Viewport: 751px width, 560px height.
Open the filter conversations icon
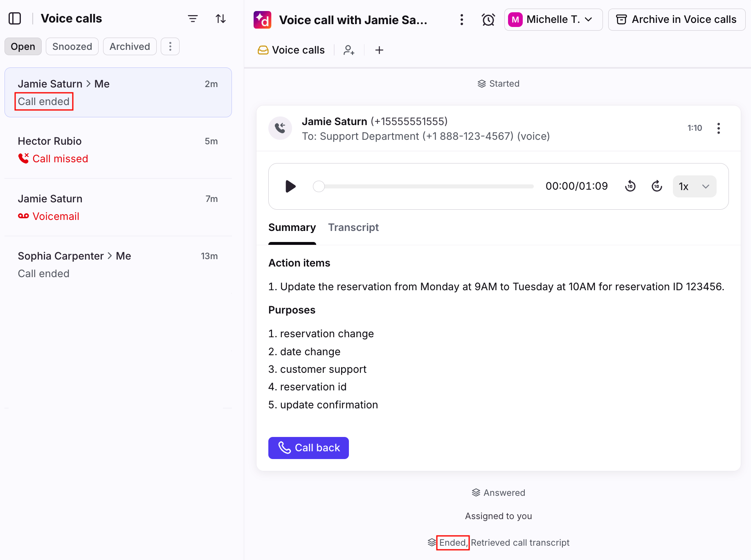[193, 18]
